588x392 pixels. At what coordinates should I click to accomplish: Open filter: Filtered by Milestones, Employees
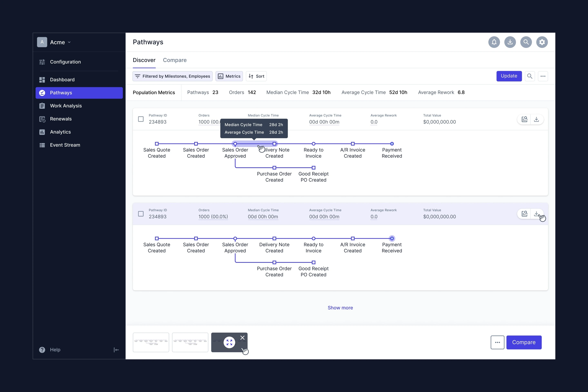click(x=173, y=76)
